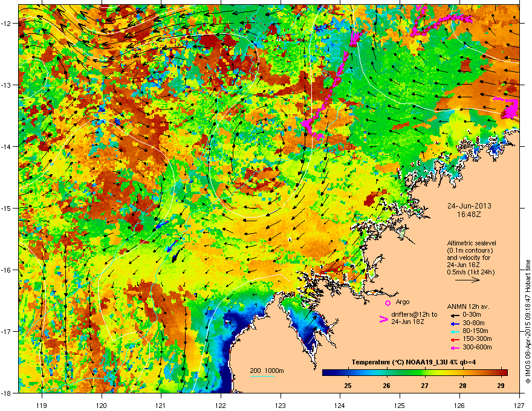
Task: Click the colorbar tick label 26
Action: (x=386, y=386)
